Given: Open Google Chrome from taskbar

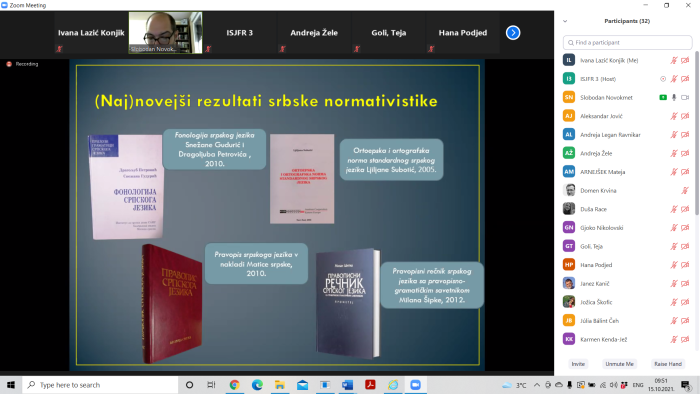Looking at the screenshot, I should pos(234,385).
